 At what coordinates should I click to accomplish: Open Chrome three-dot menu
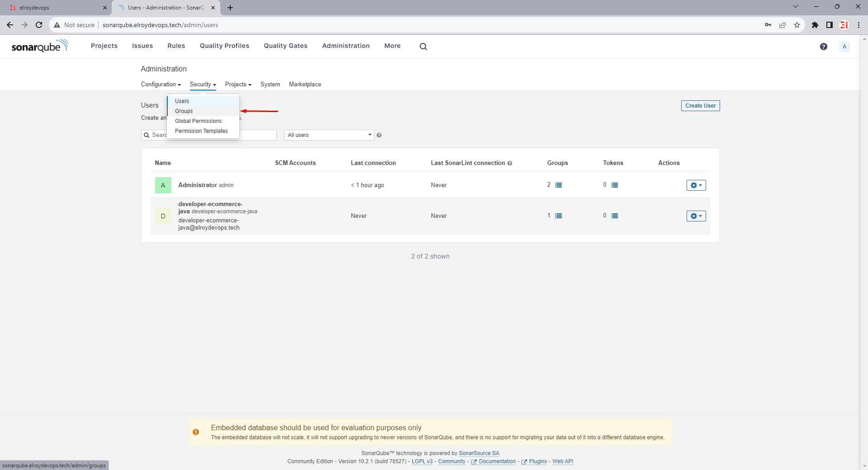[859, 25]
